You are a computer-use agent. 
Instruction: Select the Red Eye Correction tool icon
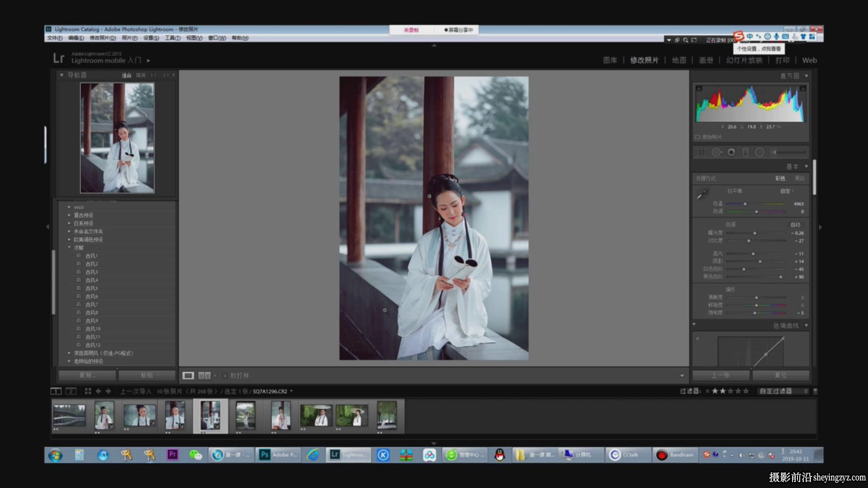point(731,153)
